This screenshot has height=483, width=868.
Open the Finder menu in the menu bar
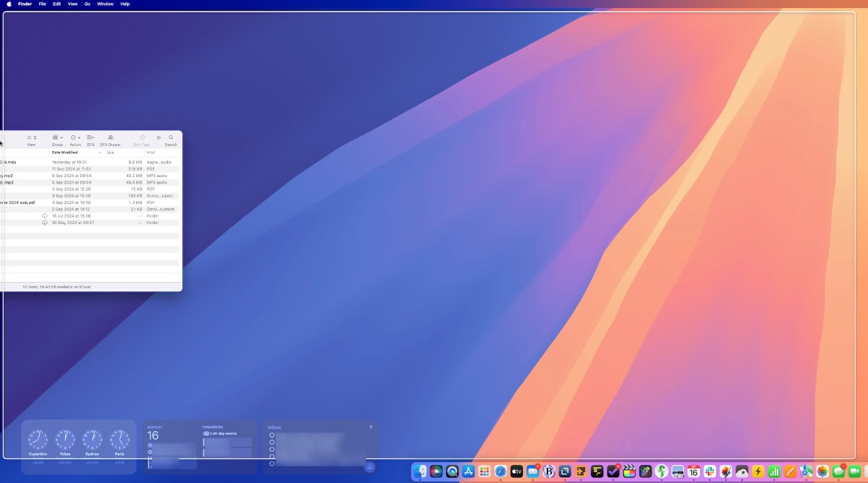tap(25, 4)
